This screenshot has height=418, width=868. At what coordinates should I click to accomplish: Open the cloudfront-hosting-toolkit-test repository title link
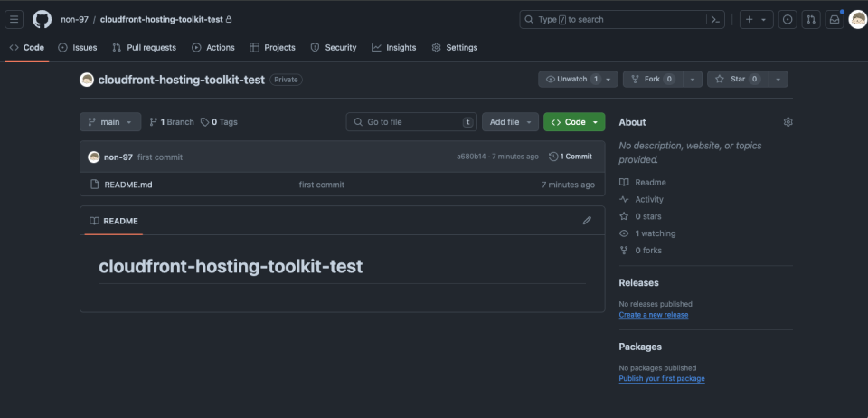click(x=181, y=80)
